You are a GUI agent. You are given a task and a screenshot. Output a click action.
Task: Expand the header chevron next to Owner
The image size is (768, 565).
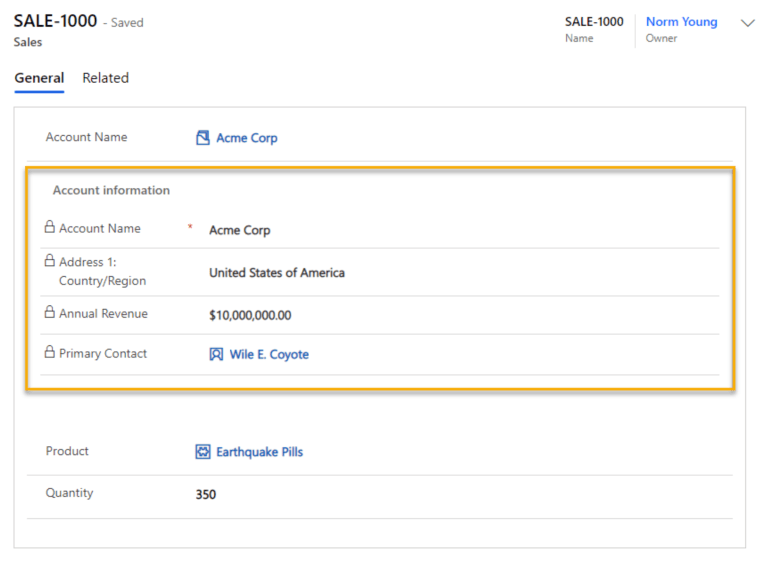[747, 24]
